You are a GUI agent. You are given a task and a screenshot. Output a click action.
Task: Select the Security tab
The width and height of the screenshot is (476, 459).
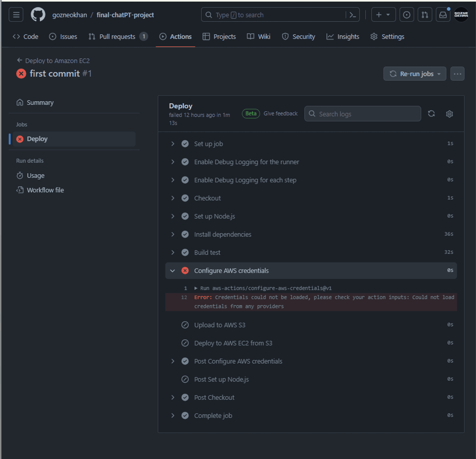[x=304, y=37]
